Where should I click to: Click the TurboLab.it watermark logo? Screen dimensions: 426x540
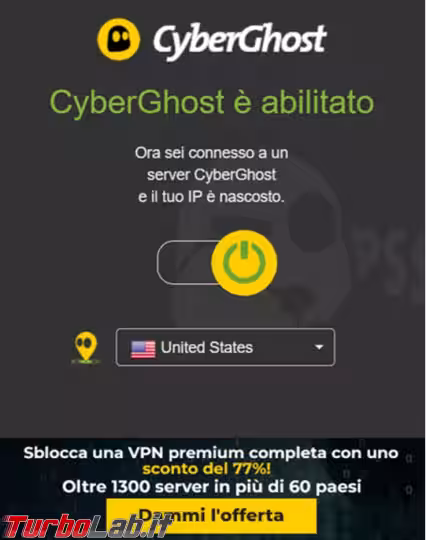[84, 526]
